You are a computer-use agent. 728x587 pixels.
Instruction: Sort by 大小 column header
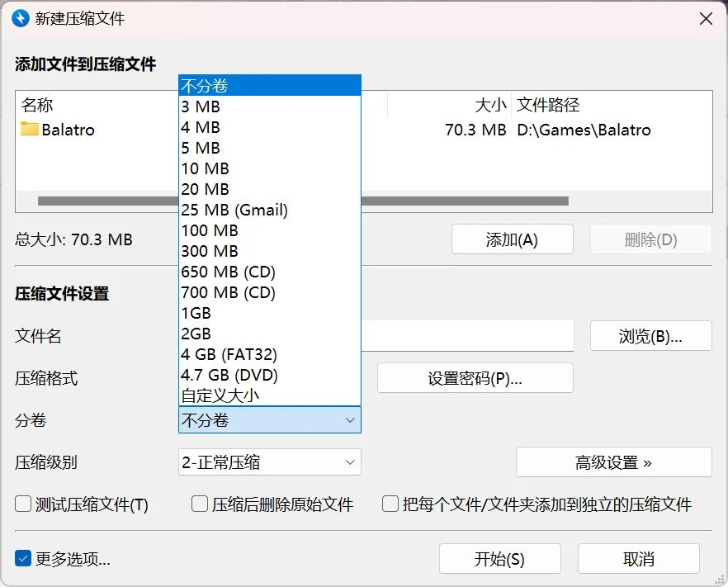[x=490, y=105]
